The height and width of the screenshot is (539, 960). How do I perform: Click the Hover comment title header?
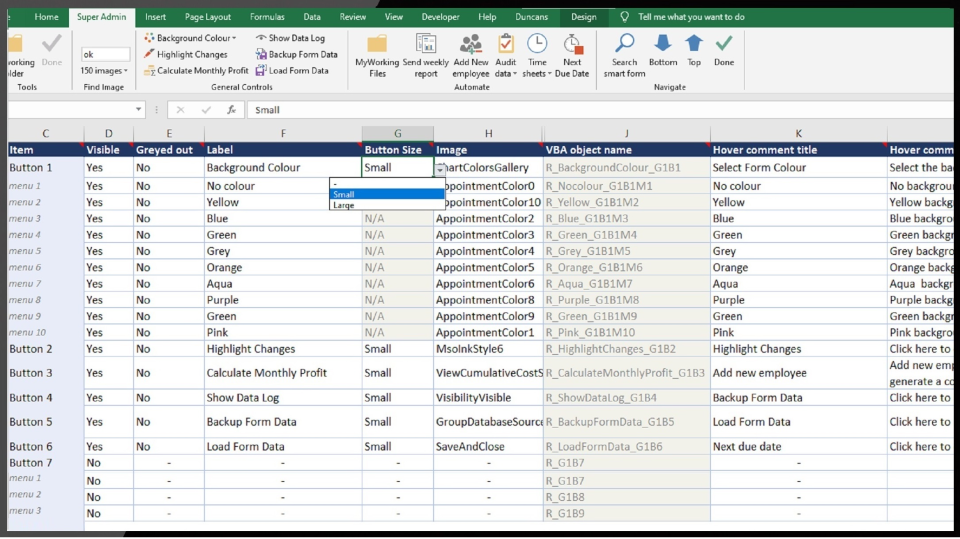point(798,150)
